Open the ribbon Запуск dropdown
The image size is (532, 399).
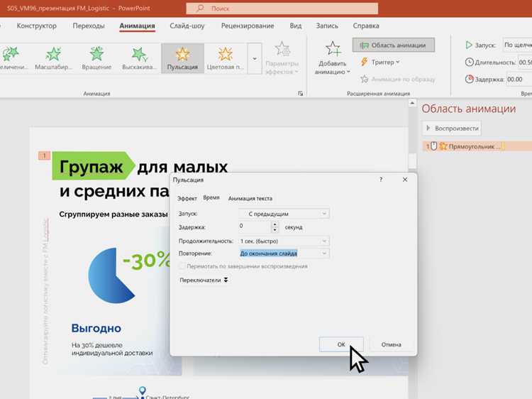coord(517,45)
